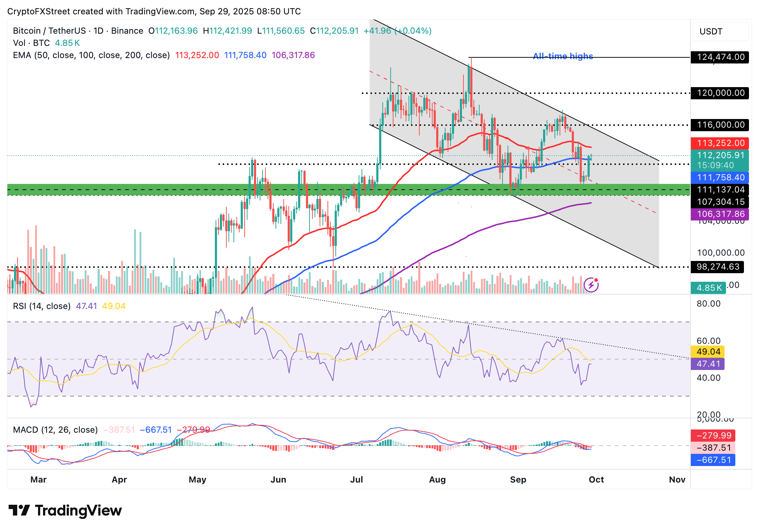Open the EMA indicator legend settings
Image resolution: width=759 pixels, height=532 pixels.
91,55
